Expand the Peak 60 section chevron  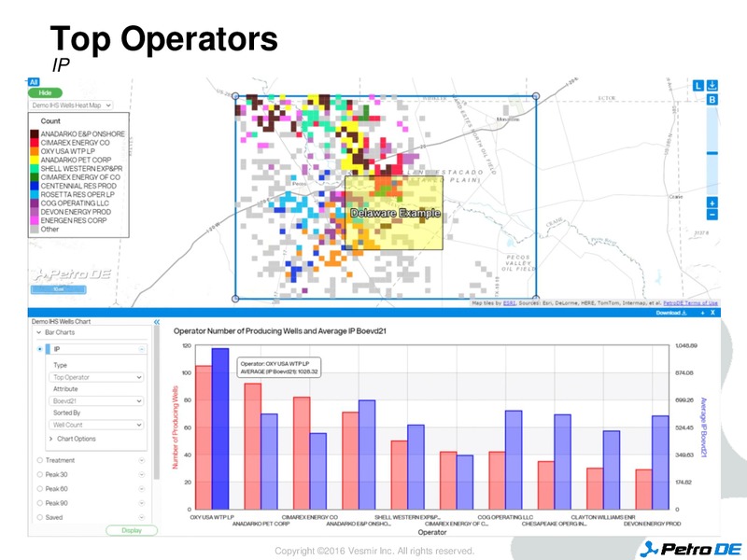pos(142,488)
